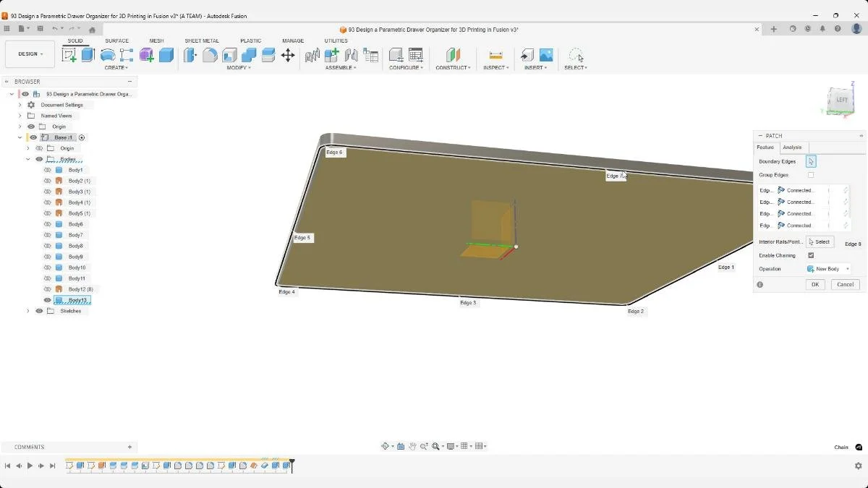
Task: Open the Zoom tool in the navigation bar
Action: coord(424,446)
